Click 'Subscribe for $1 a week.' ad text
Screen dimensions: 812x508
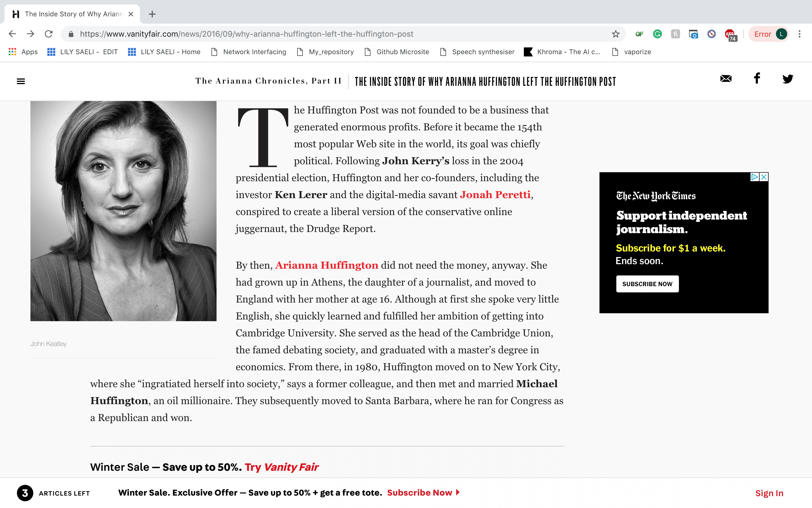pos(670,248)
